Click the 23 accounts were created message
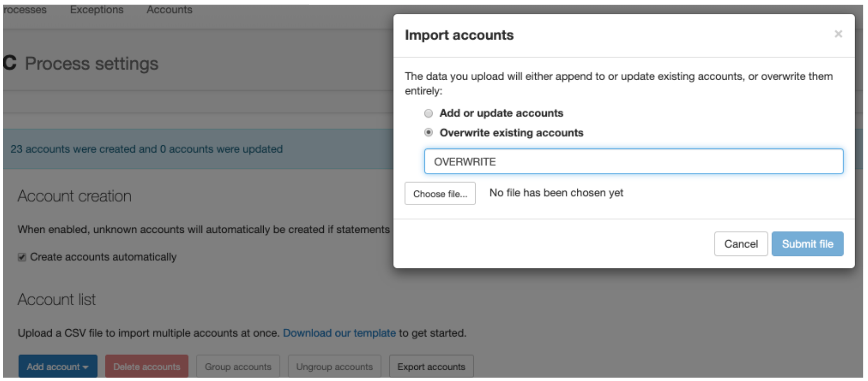 pyautogui.click(x=146, y=149)
